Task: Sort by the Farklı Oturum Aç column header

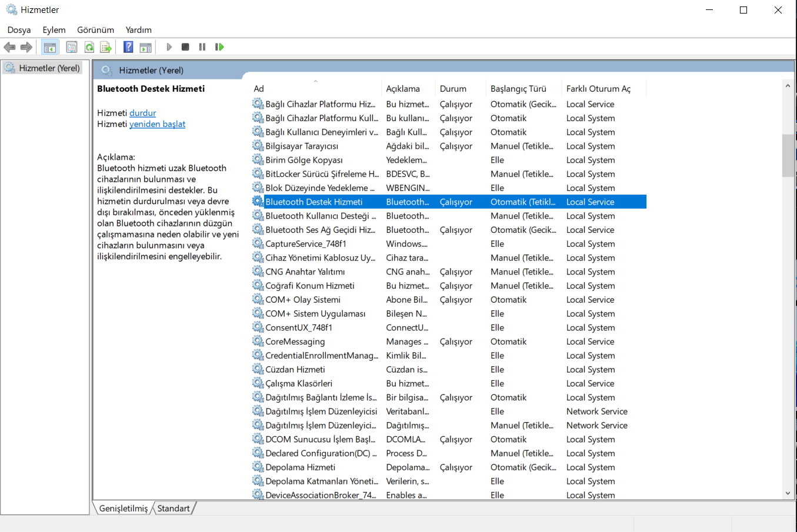Action: (604, 89)
